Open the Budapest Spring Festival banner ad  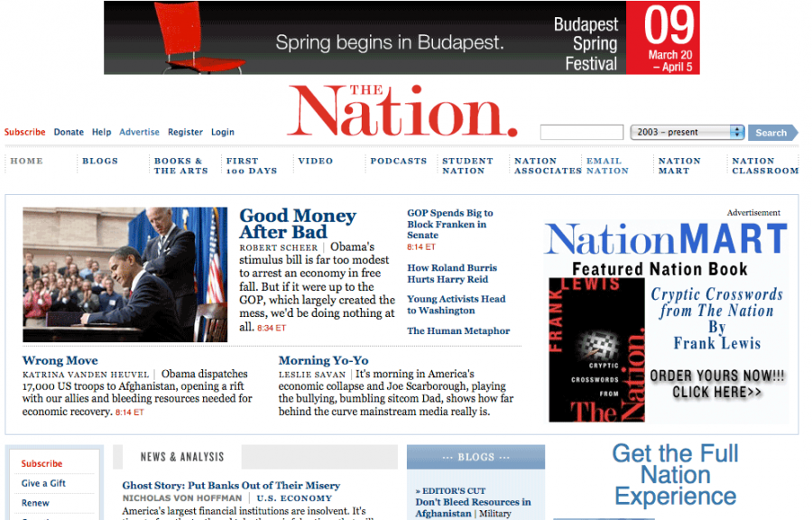[x=401, y=38]
